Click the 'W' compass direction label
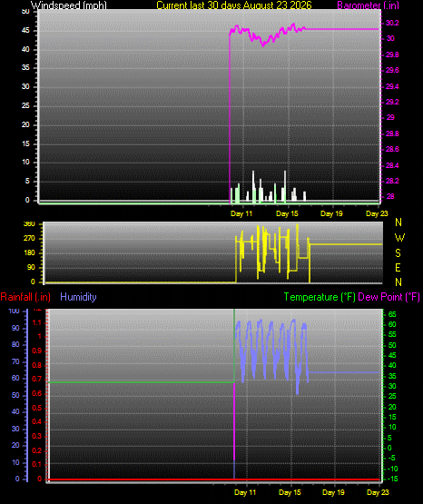 [x=399, y=238]
